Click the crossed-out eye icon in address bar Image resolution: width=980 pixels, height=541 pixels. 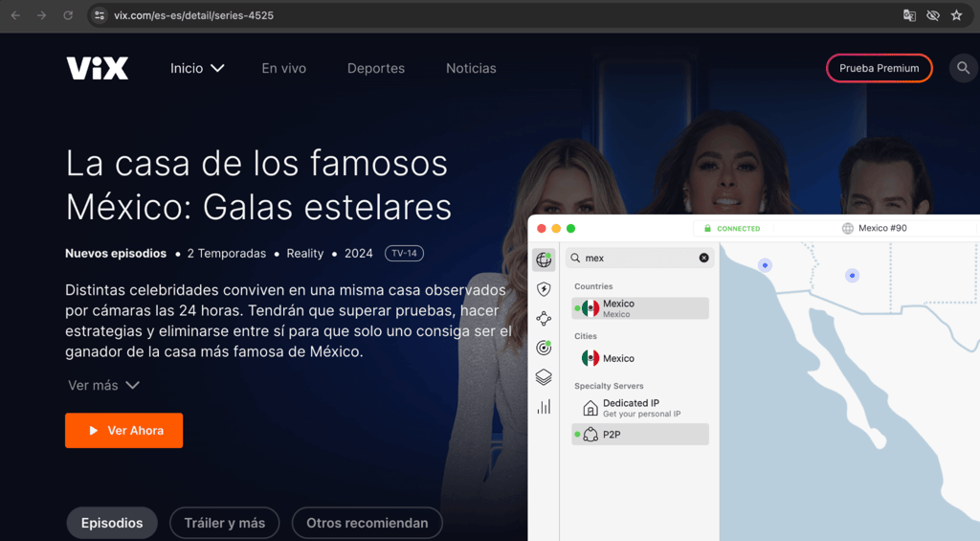(932, 15)
